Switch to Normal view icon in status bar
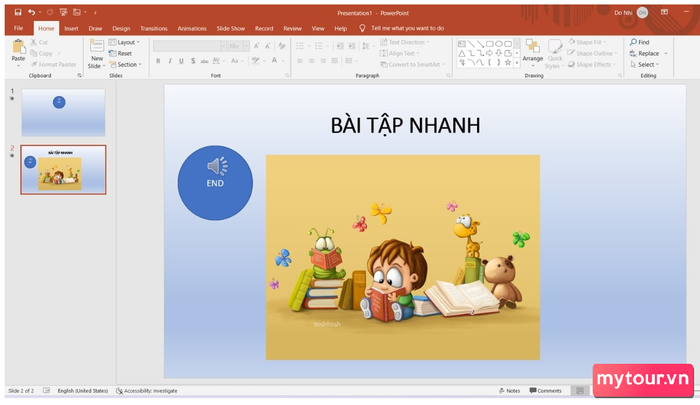700x405 pixels. (580, 391)
